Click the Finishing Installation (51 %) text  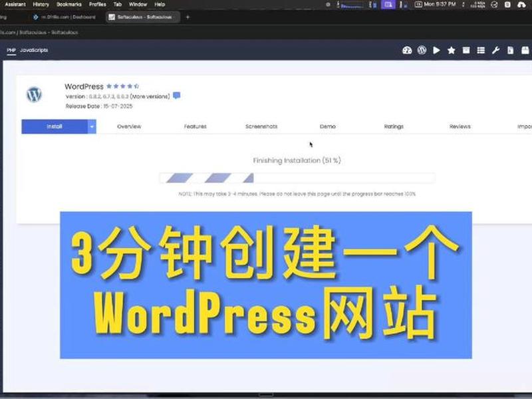coord(297,160)
